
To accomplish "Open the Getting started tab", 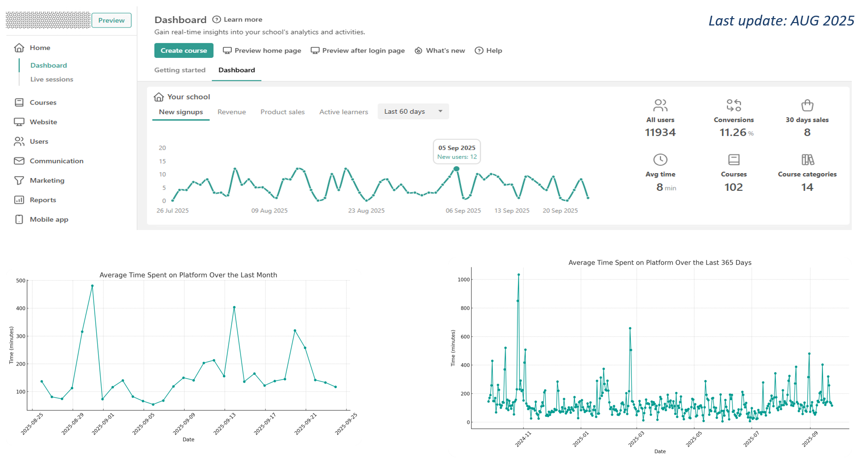I will click(180, 70).
